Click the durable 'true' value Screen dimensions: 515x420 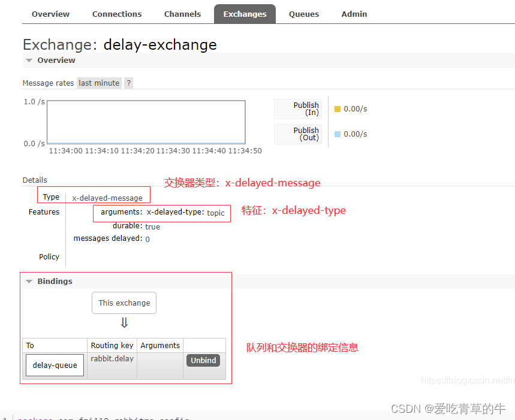(x=152, y=226)
